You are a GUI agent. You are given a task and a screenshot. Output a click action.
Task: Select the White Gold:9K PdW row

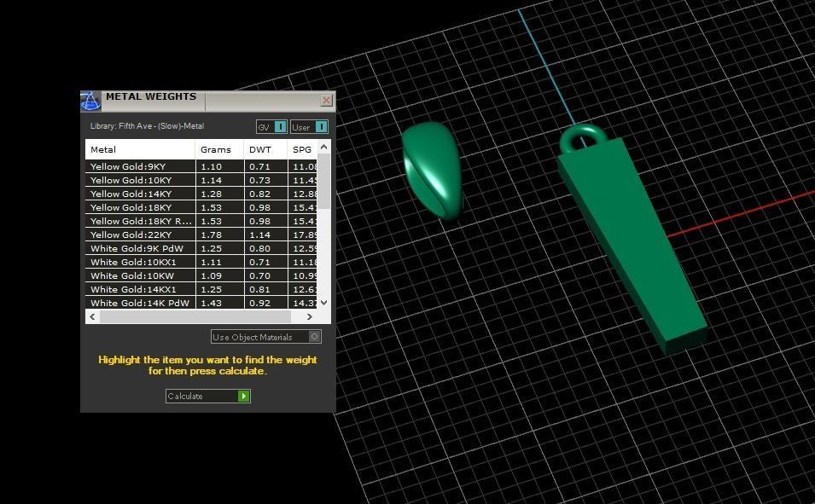coord(201,248)
